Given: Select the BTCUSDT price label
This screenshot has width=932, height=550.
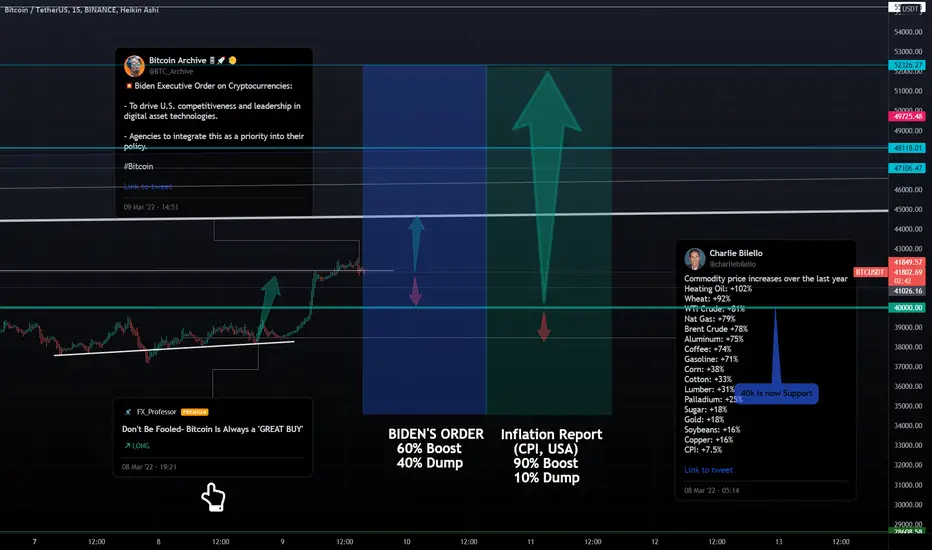Looking at the screenshot, I should (870, 272).
